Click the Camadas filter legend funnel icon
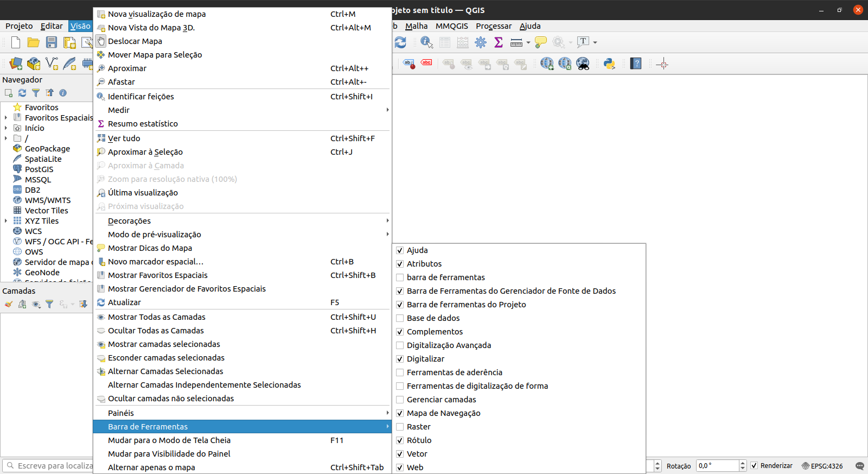 pos(49,304)
